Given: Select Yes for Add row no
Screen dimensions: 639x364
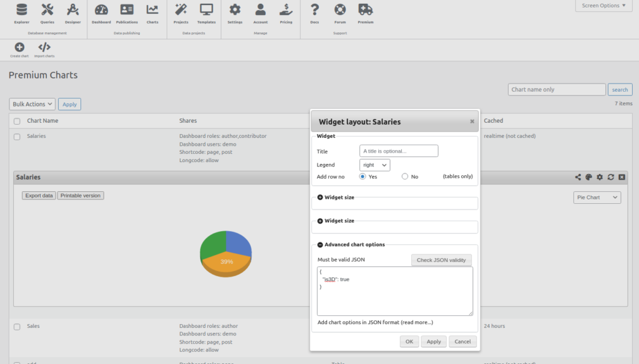Looking at the screenshot, I should pyautogui.click(x=362, y=176).
